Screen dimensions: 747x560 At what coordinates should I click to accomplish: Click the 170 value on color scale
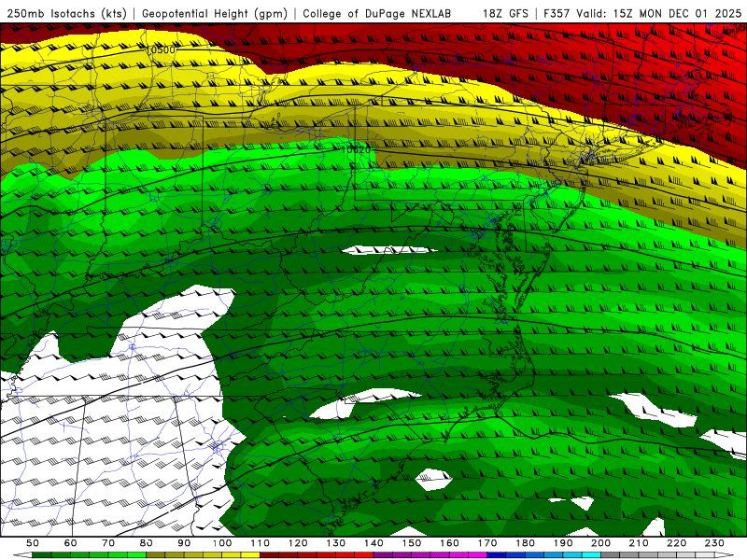tap(487, 543)
